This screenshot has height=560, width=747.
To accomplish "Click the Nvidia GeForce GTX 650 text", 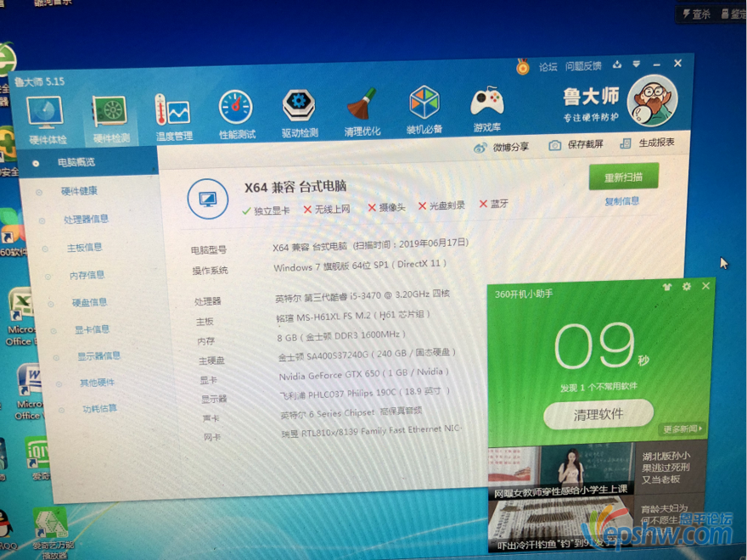I will point(364,374).
